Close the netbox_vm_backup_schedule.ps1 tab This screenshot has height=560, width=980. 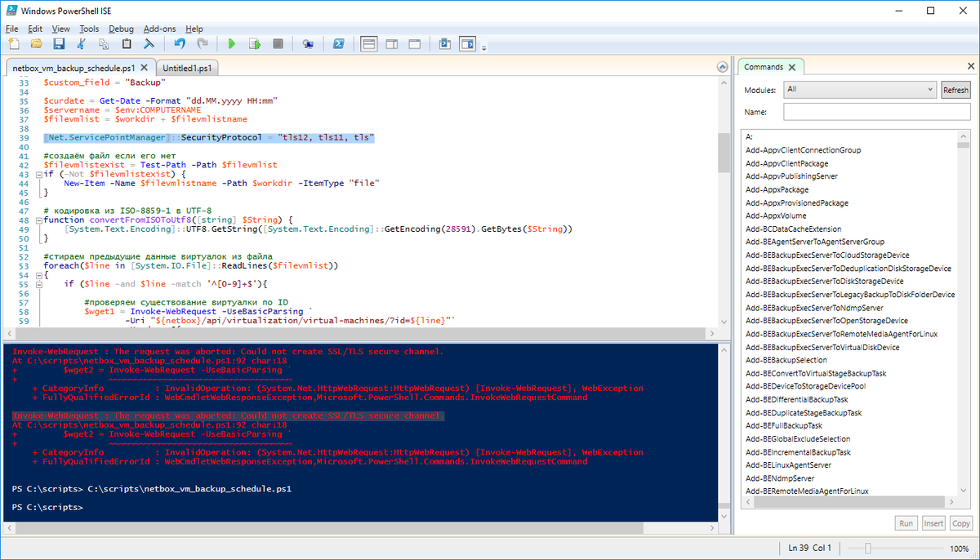click(x=145, y=68)
